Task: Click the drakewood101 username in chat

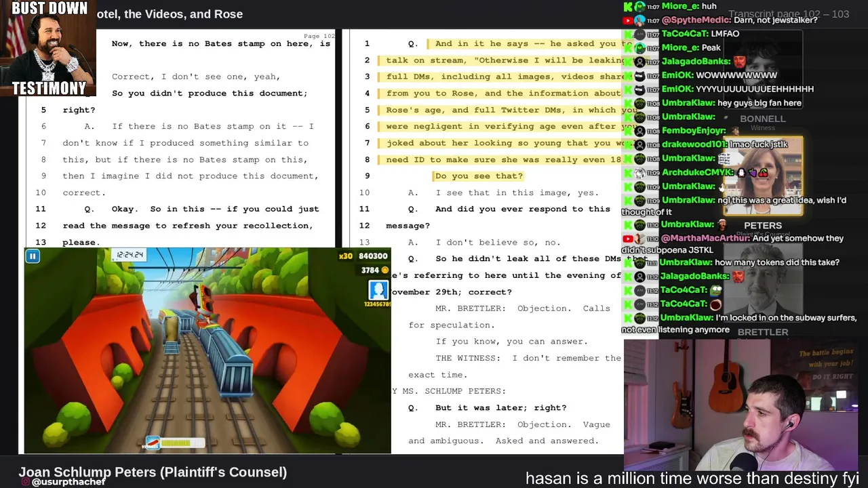Action: [x=694, y=144]
